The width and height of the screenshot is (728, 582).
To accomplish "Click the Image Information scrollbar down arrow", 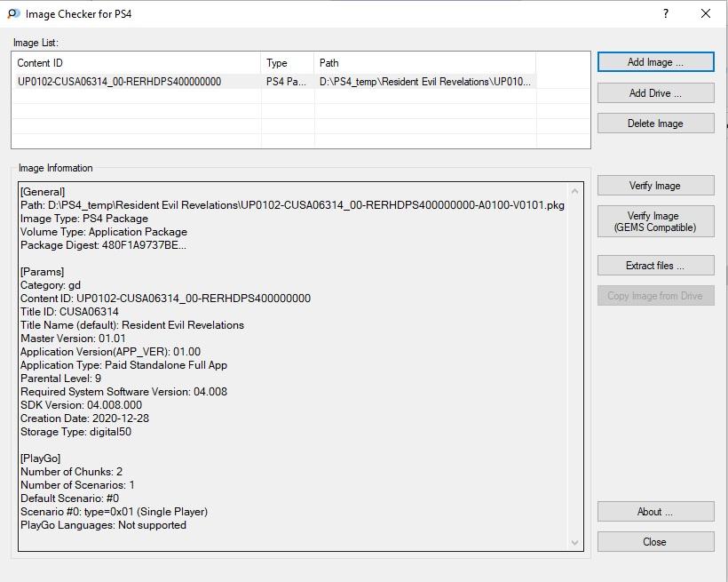I will [x=574, y=542].
